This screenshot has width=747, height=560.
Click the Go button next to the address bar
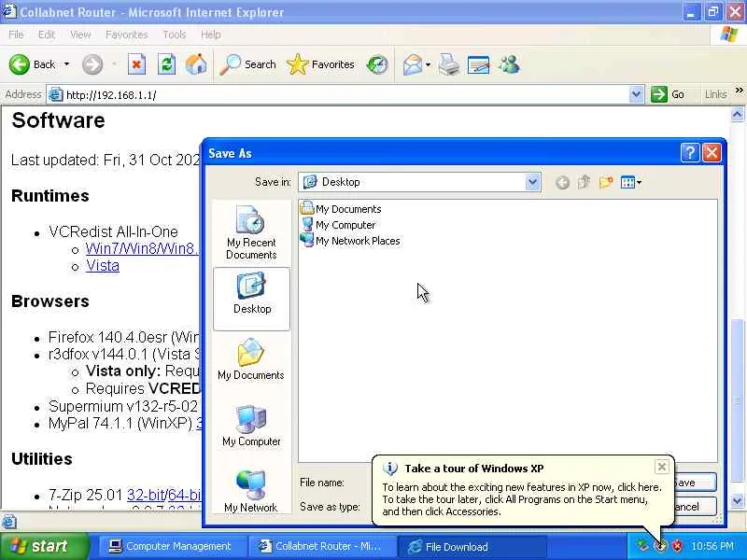tap(668, 94)
